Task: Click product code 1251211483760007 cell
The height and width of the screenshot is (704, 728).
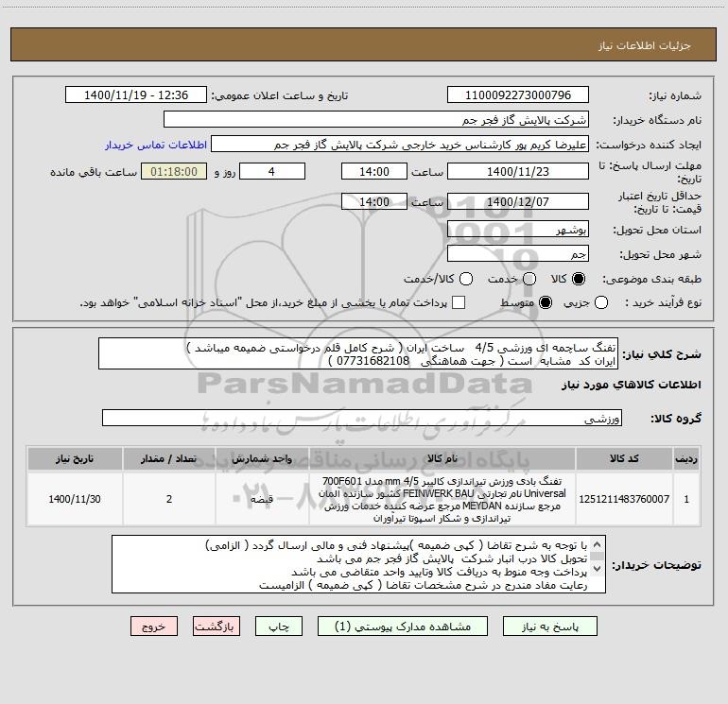Action: tap(624, 499)
